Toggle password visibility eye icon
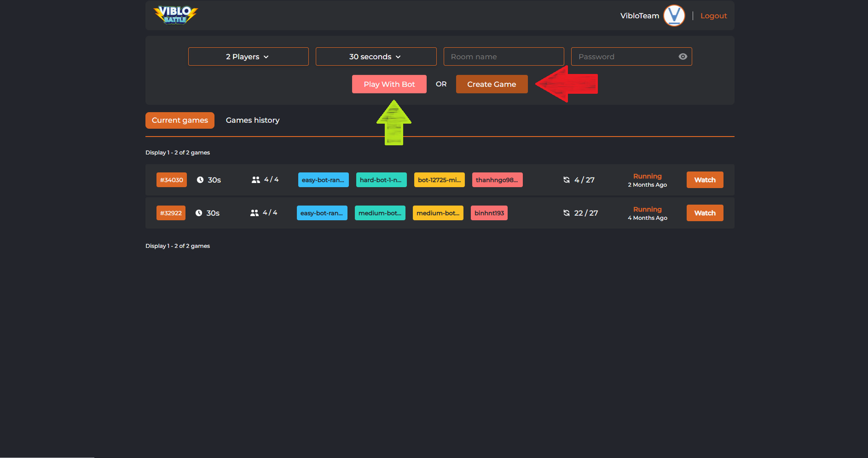The height and width of the screenshot is (458, 868). click(x=683, y=57)
